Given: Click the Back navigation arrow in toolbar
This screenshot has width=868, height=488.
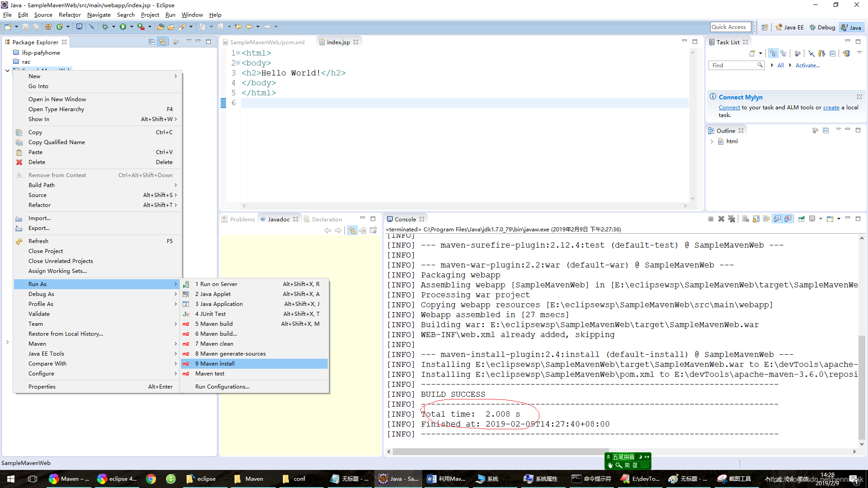Looking at the screenshot, I should [x=249, y=27].
